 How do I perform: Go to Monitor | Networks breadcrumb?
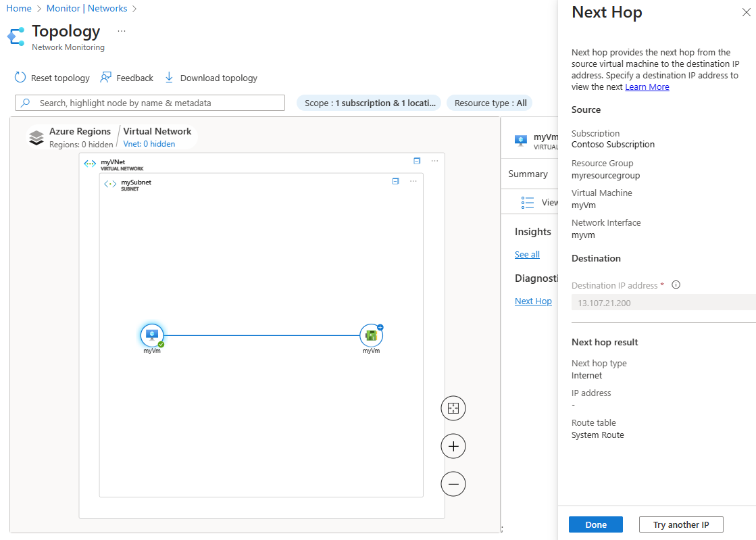[86, 8]
